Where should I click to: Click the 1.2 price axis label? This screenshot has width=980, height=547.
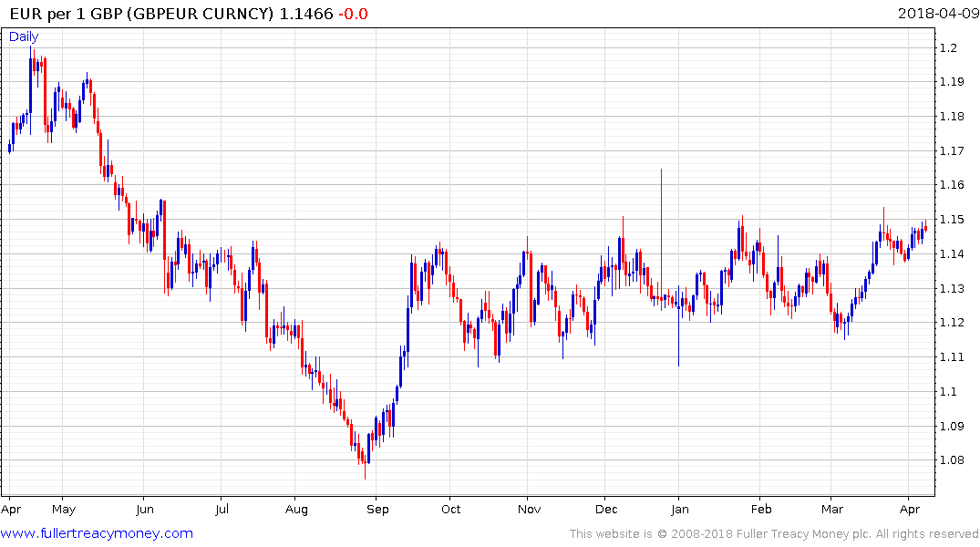948,47
